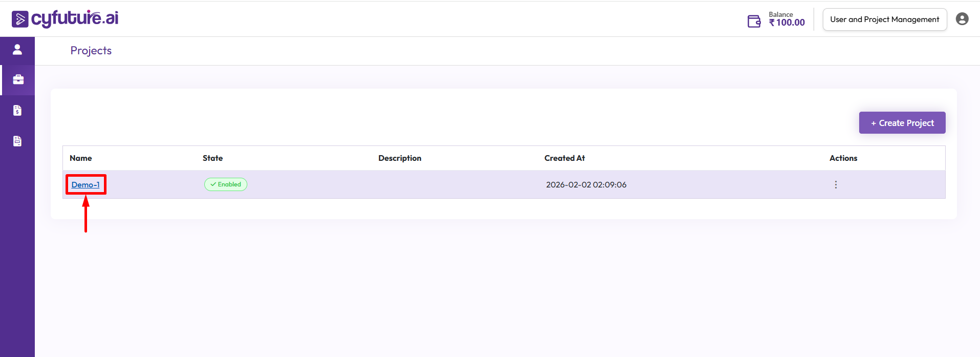The height and width of the screenshot is (357, 980).
Task: Click the Description column header
Action: (399, 158)
